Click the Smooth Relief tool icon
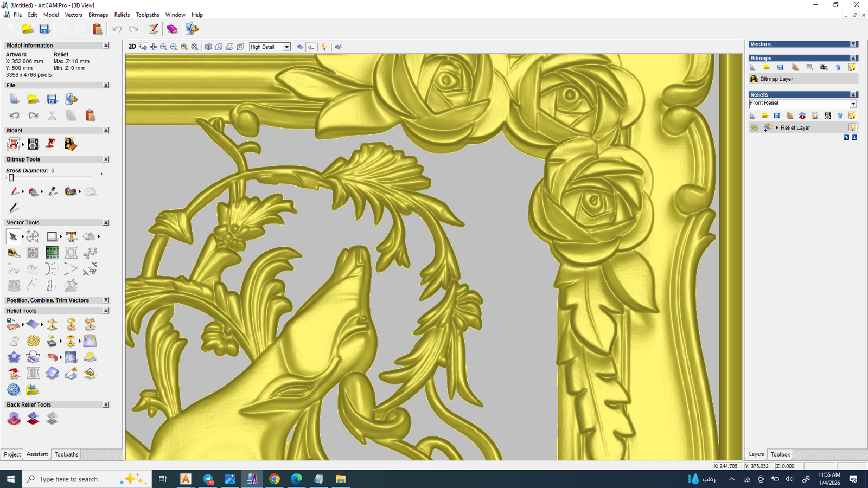This screenshot has height=488, width=868. tap(14, 341)
